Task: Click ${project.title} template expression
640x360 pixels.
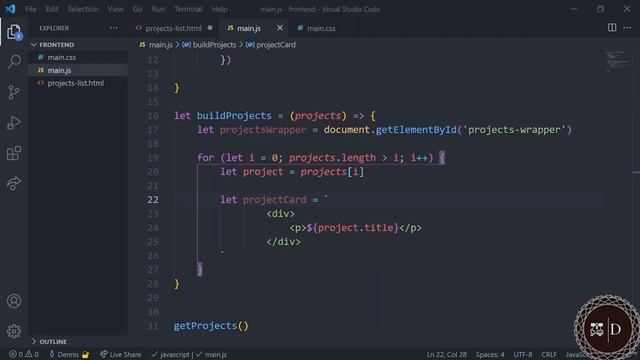Action: click(352, 227)
